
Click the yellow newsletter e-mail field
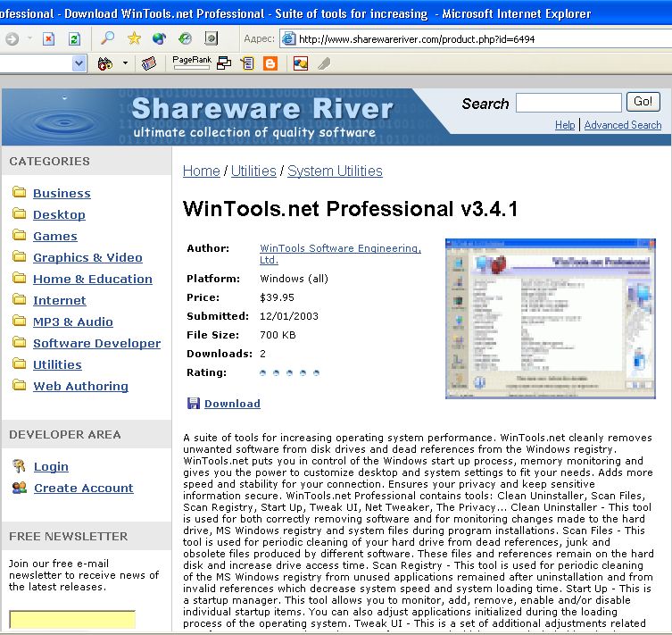[72, 620]
